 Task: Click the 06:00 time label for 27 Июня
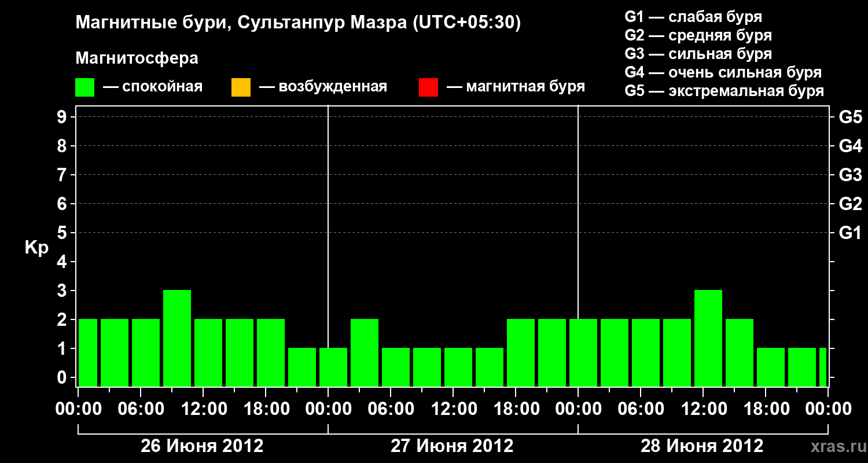click(x=391, y=409)
